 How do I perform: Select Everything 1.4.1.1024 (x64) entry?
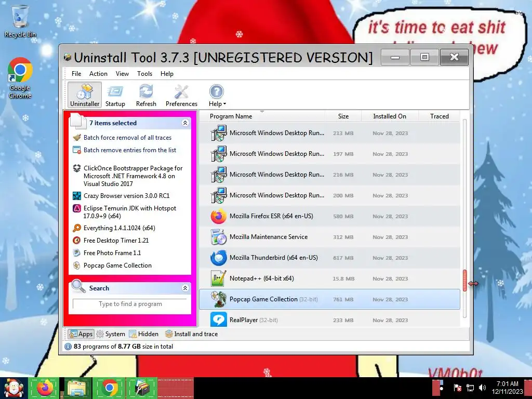tap(119, 228)
